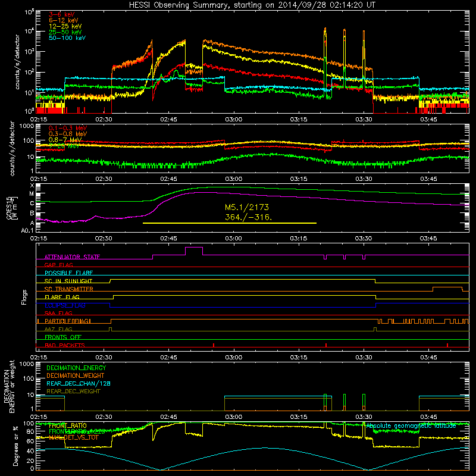Image resolution: width=476 pixels, height=476 pixels.
Task: Click the "Flags" axis label
Action: pyautogui.click(x=24, y=297)
